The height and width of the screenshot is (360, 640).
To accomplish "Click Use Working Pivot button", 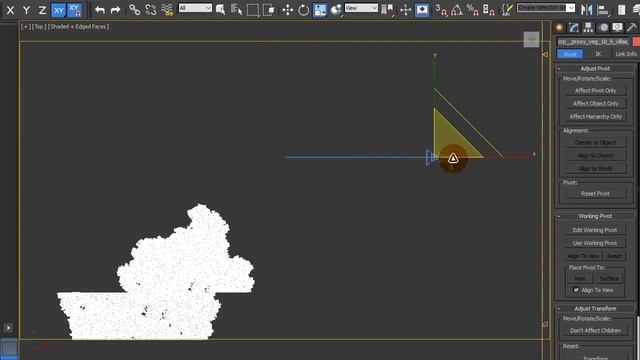I will click(595, 243).
